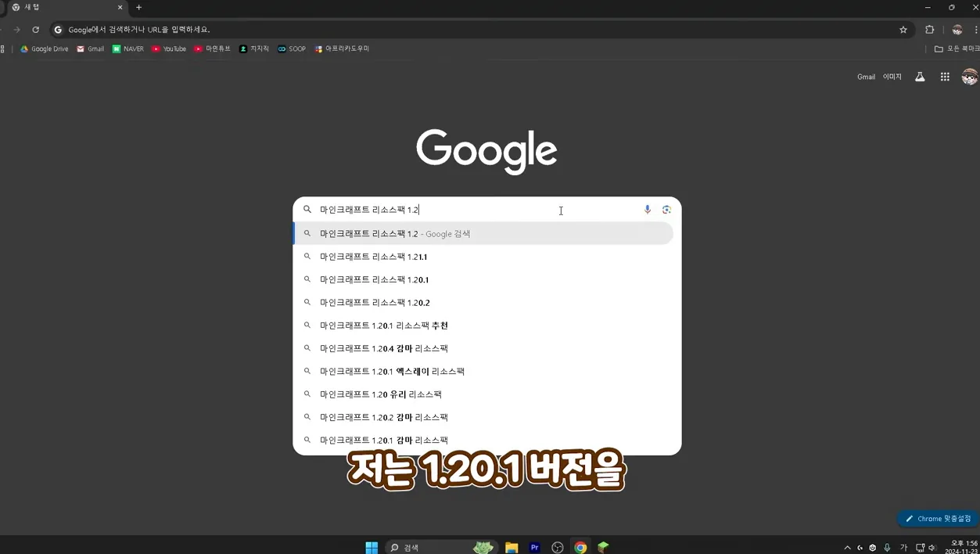Open the NAVER bookmark
The width and height of the screenshot is (980, 554).
[128, 49]
